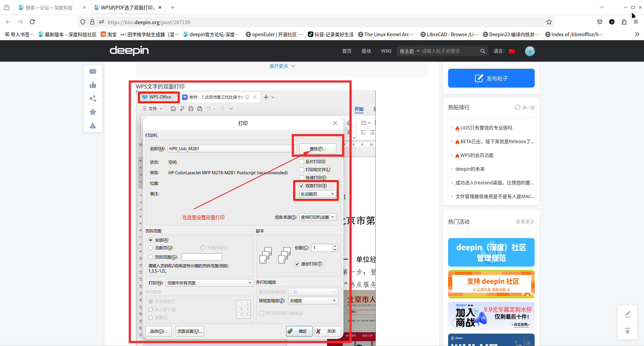Open hot post UOS只有要钱的专业版吗
Viewport: 644px width, 346px height.
[486, 128]
